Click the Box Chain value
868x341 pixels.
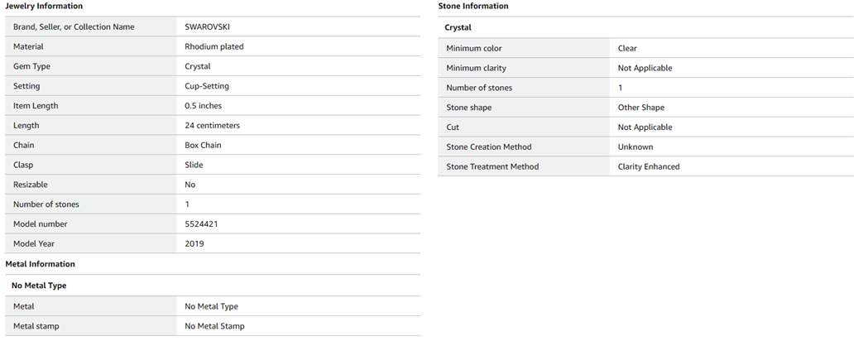pos(203,146)
